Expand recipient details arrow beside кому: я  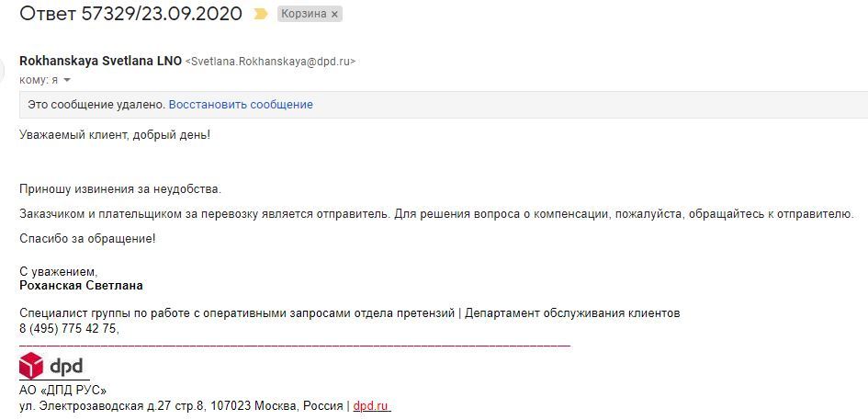[67, 80]
